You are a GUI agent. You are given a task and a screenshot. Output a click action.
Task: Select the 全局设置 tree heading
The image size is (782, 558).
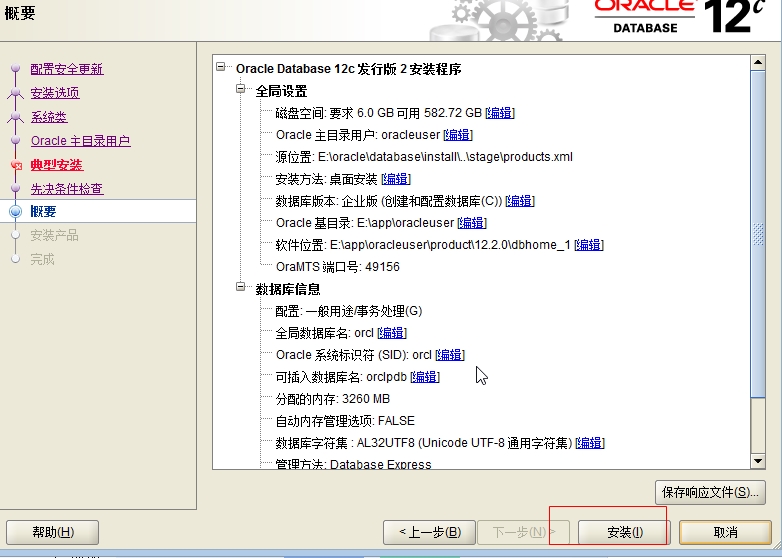[281, 91]
